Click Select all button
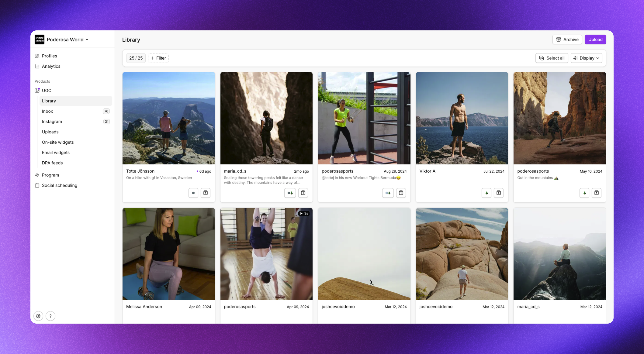 click(552, 58)
